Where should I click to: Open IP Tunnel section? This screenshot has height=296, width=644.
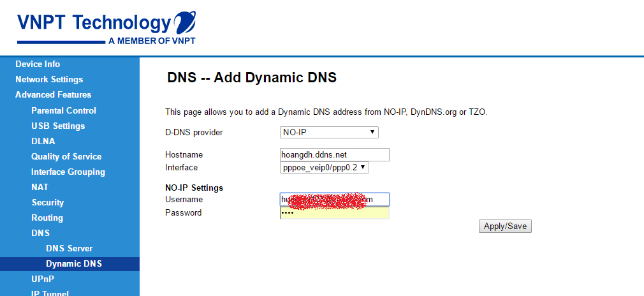coord(49,293)
